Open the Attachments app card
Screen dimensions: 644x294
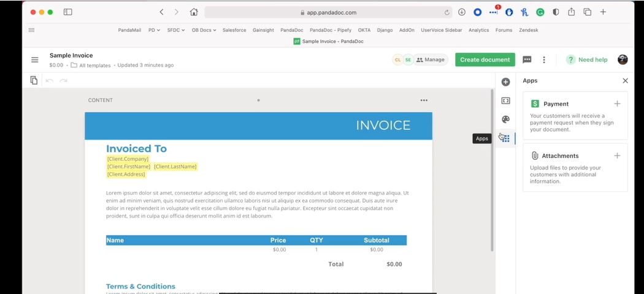pyautogui.click(x=575, y=167)
